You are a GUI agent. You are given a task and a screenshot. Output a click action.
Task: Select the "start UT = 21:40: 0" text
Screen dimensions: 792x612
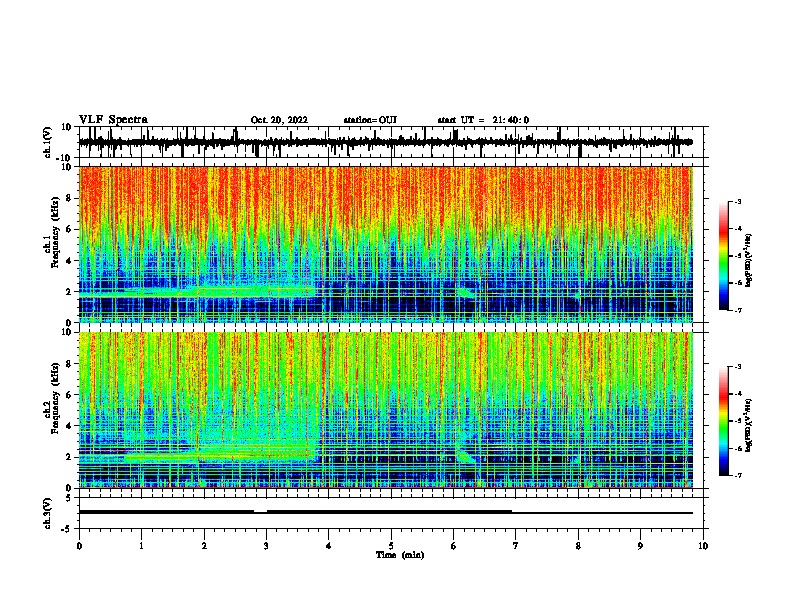(x=483, y=120)
